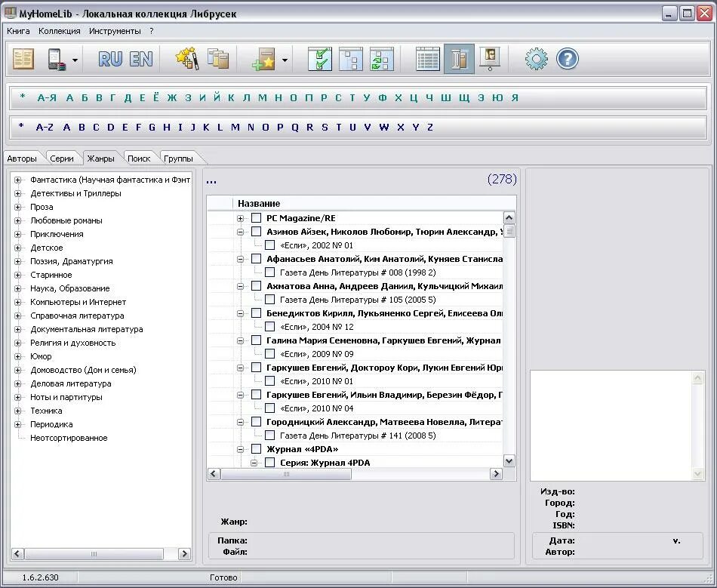Click the add to favorites star icon

pos(263,60)
